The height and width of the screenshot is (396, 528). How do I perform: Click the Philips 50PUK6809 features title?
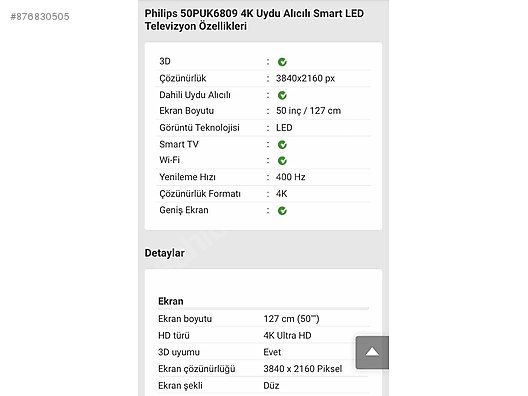254,20
